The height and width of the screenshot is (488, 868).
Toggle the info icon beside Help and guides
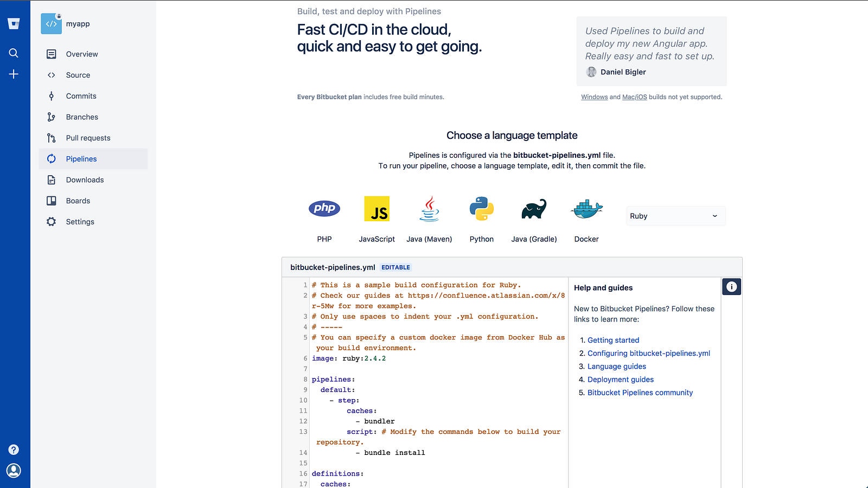click(x=732, y=287)
